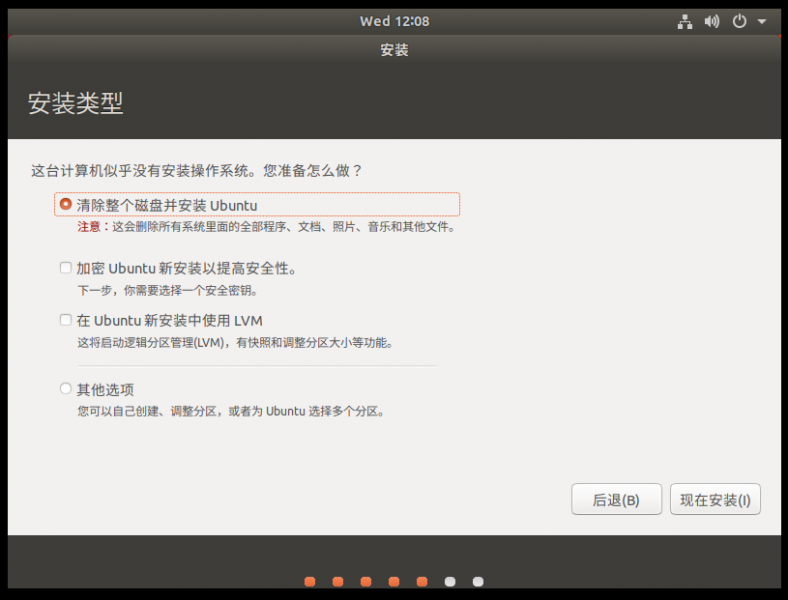Viewport: 788px width, 600px height.
Task: Click the fifth orange progress dot
Action: pyautogui.click(x=422, y=581)
